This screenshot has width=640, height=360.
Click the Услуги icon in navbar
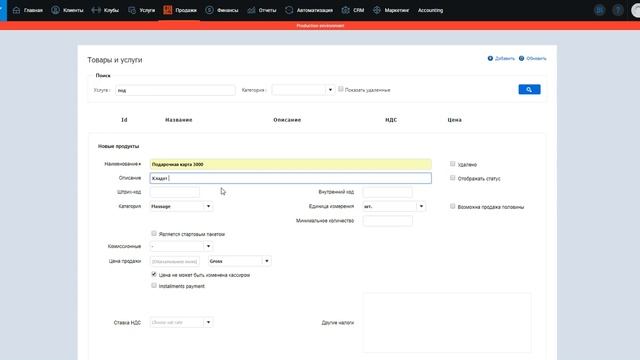(132, 10)
